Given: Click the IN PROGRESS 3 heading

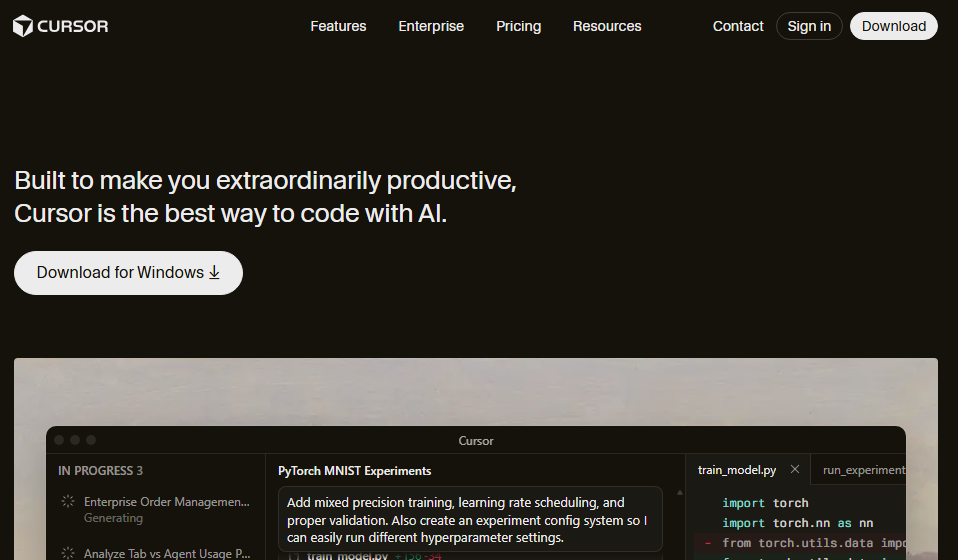Looking at the screenshot, I should point(100,471).
